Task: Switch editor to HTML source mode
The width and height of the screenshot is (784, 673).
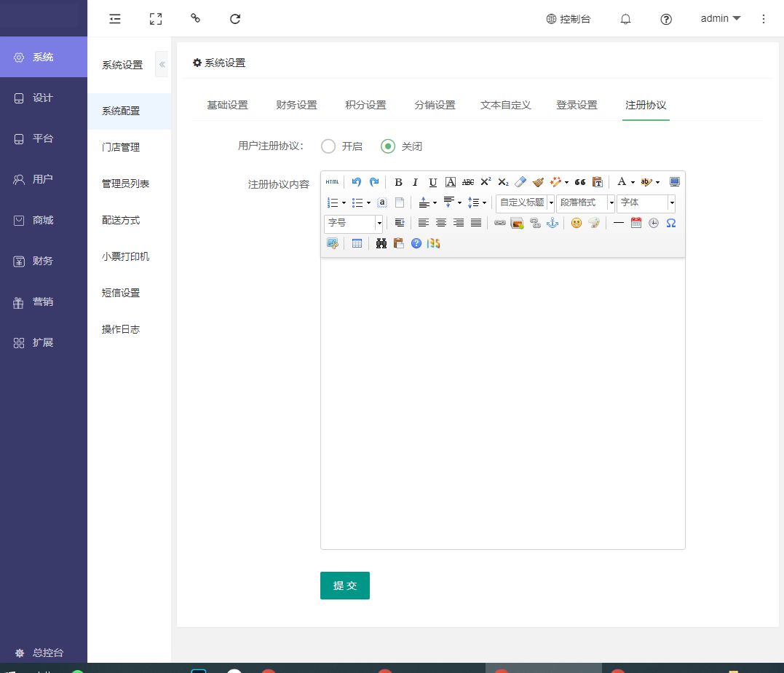Action: (332, 182)
